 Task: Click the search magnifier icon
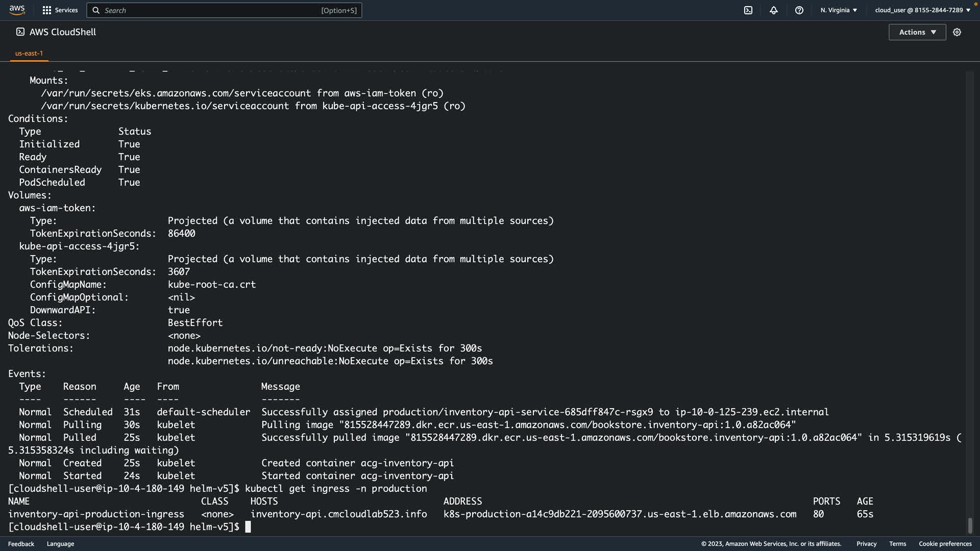[x=96, y=10]
